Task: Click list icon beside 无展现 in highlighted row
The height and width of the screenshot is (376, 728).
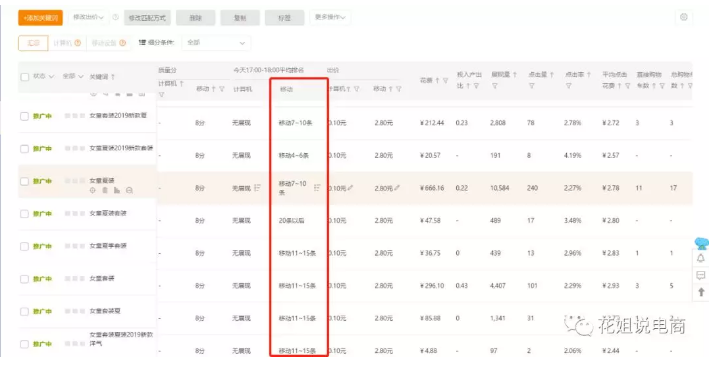Action: pos(257,188)
